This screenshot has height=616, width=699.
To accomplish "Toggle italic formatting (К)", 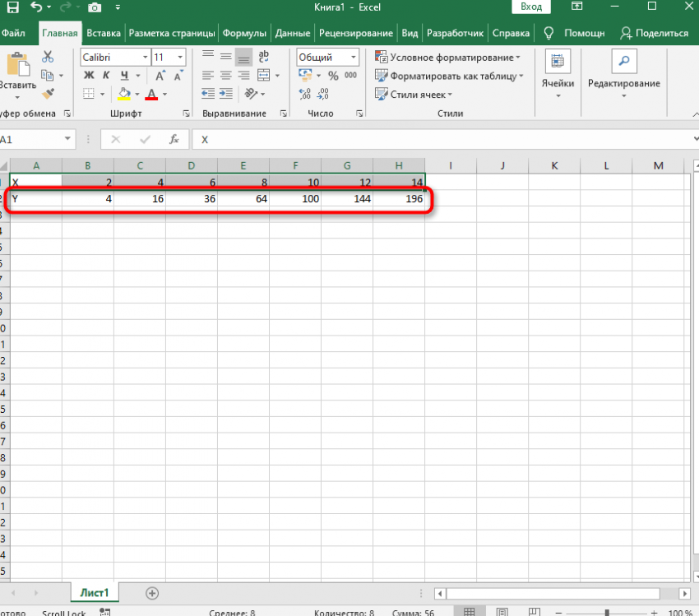I will 106,76.
